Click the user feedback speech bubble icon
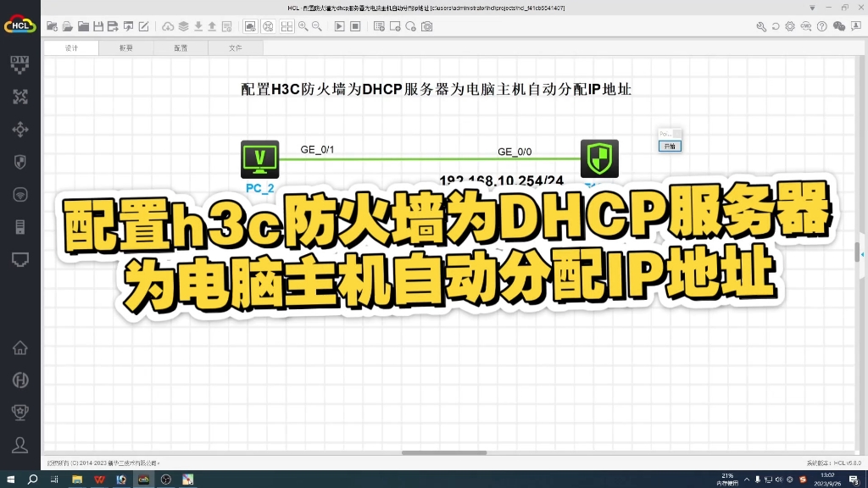868x488 pixels. (856, 26)
